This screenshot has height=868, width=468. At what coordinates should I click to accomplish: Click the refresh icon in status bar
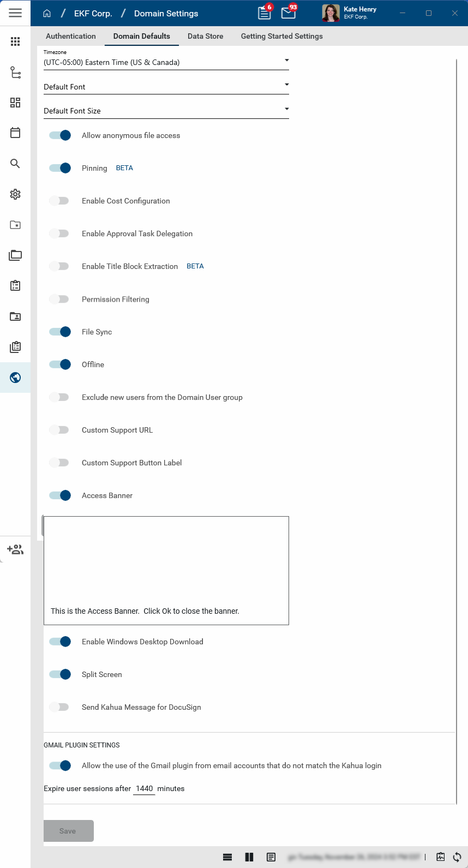pos(457,857)
